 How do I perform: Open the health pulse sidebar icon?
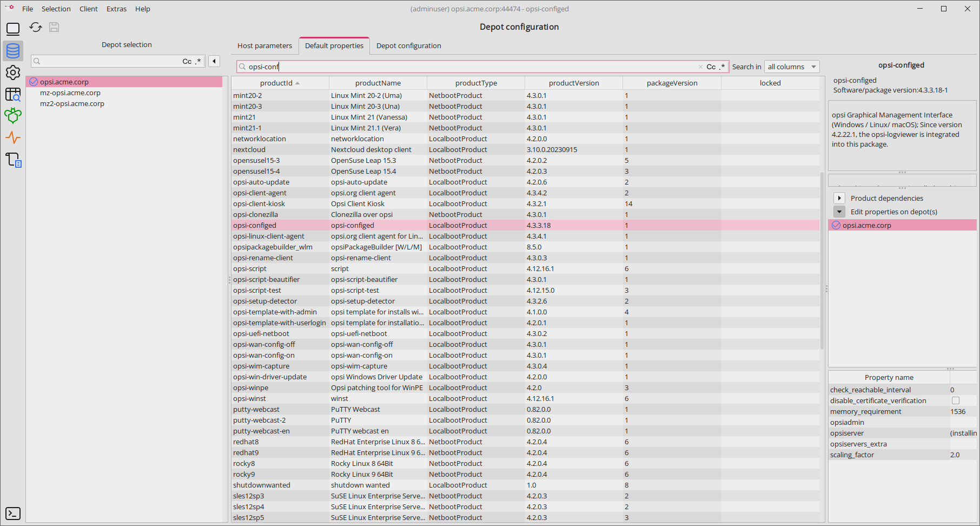point(13,137)
